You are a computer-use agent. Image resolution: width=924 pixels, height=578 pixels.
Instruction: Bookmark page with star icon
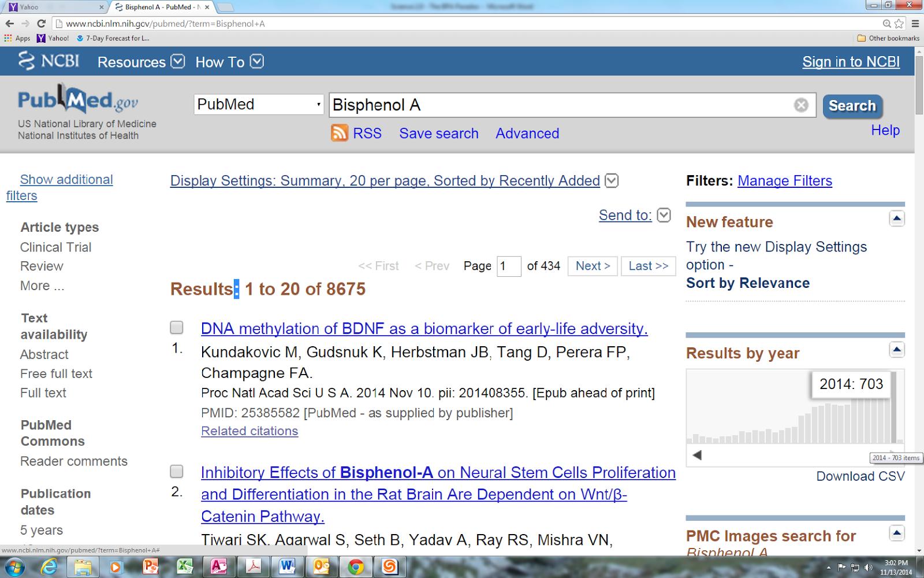tap(899, 24)
